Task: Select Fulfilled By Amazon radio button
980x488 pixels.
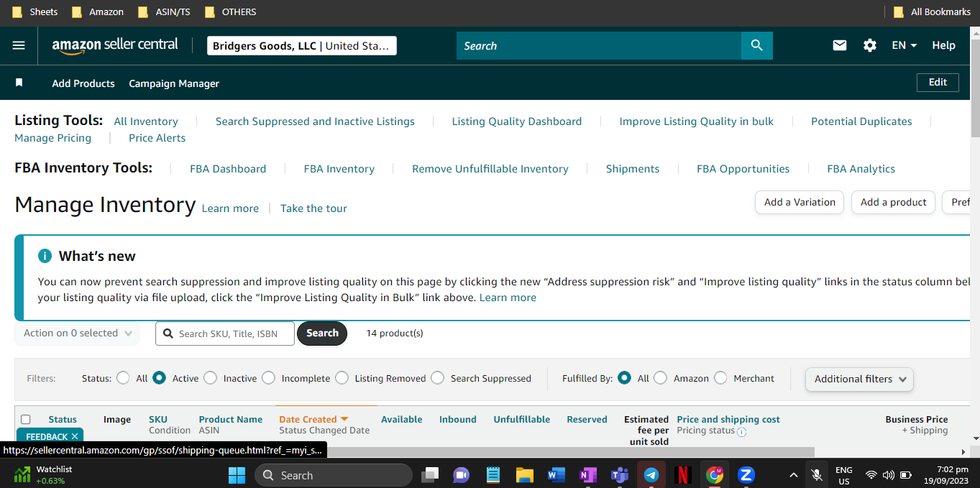Action: [x=660, y=378]
